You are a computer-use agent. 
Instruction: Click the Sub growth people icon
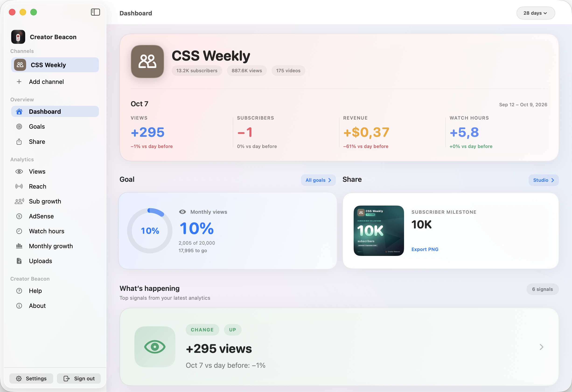point(19,201)
